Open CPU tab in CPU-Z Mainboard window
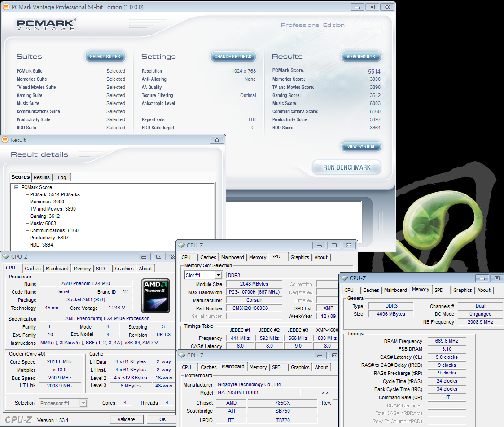The width and height of the screenshot is (504, 427). 186,367
